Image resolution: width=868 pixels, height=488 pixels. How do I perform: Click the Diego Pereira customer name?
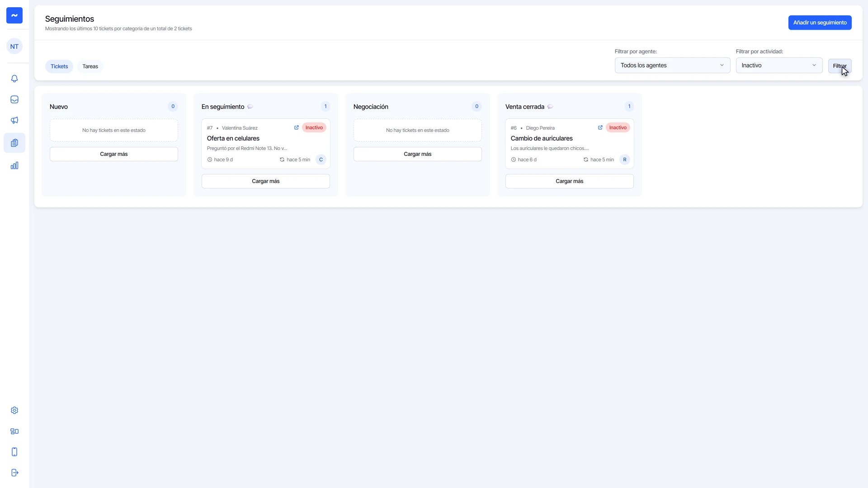coord(540,128)
